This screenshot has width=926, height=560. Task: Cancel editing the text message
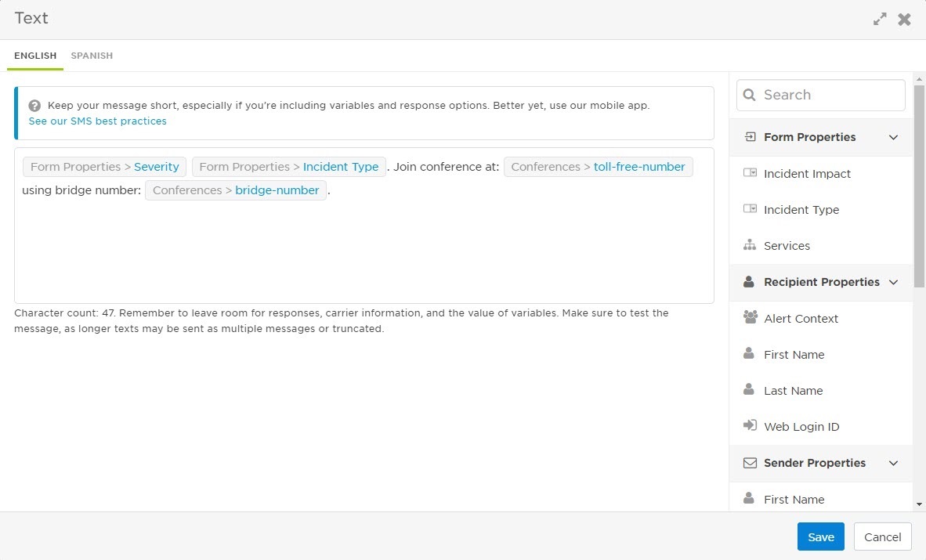click(x=882, y=537)
